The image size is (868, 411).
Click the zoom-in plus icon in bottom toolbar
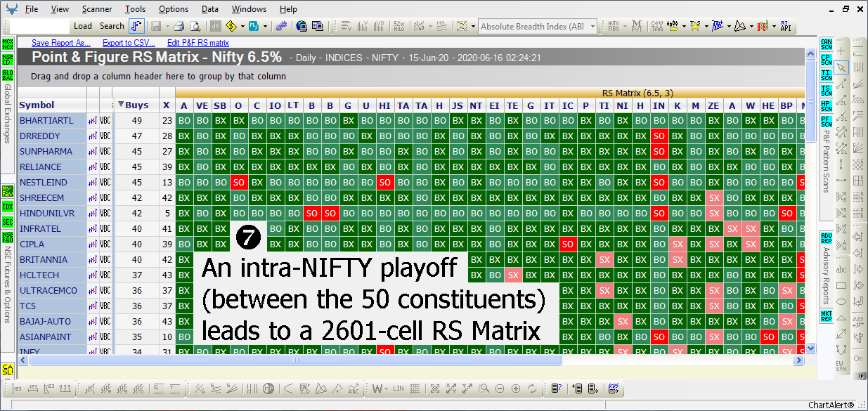(516, 388)
